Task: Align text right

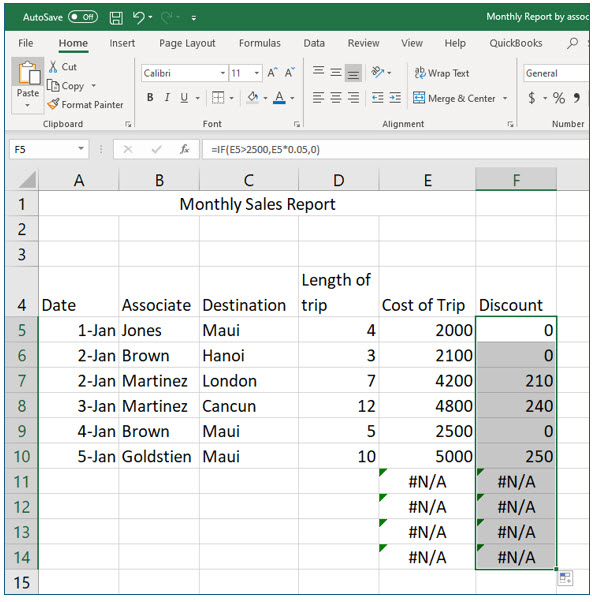Action: coord(353,98)
